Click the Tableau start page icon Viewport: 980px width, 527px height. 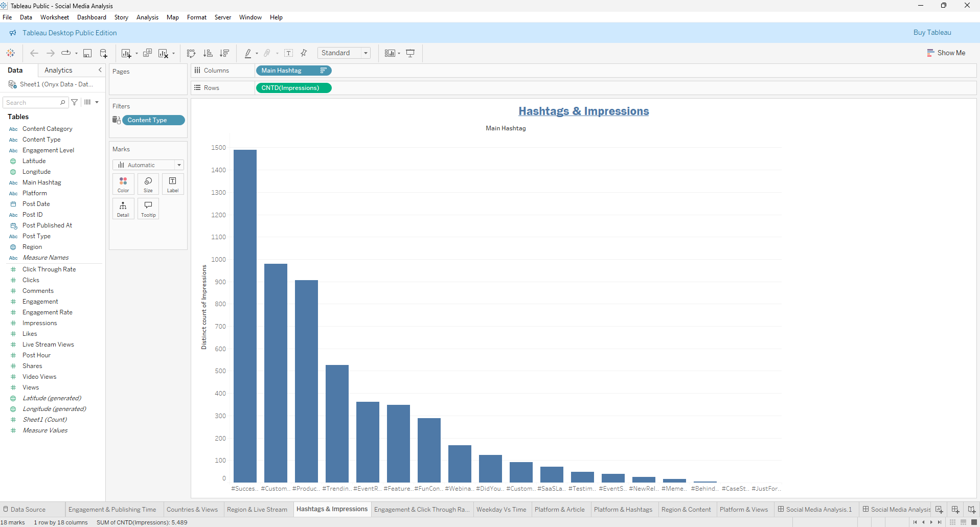pos(10,53)
